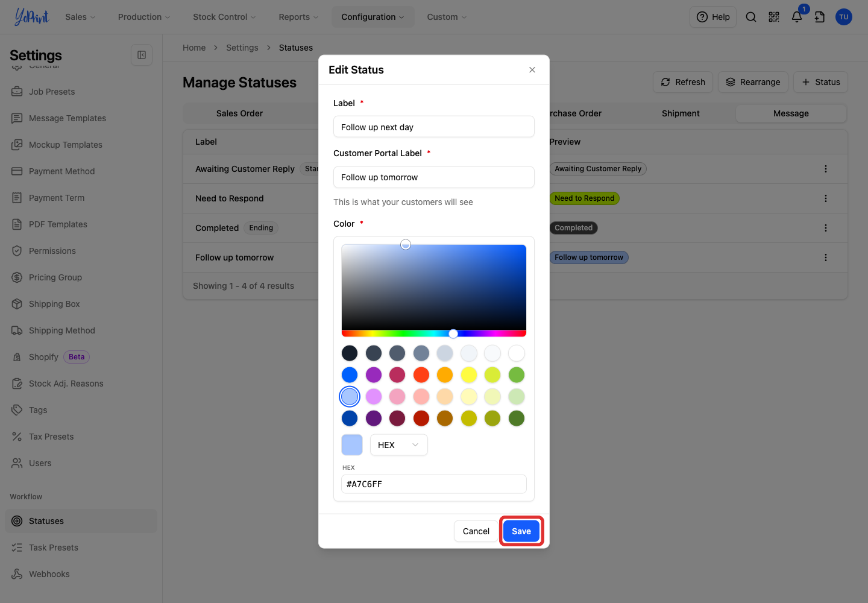Click the YoPrint logo
The width and height of the screenshot is (868, 603).
[x=32, y=17]
